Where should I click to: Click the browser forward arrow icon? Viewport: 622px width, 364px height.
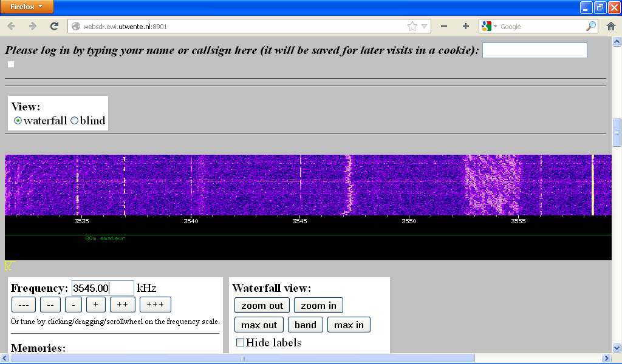pyautogui.click(x=33, y=26)
